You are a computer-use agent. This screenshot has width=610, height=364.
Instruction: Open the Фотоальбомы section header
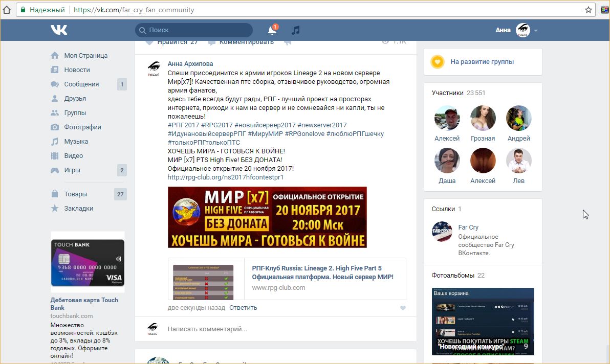click(x=458, y=276)
